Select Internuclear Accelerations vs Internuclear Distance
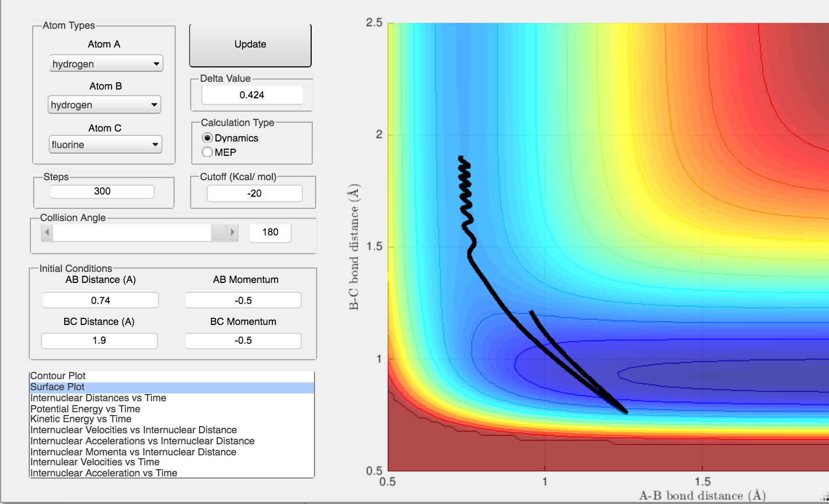Viewport: 829px width, 504px height. coord(171,441)
